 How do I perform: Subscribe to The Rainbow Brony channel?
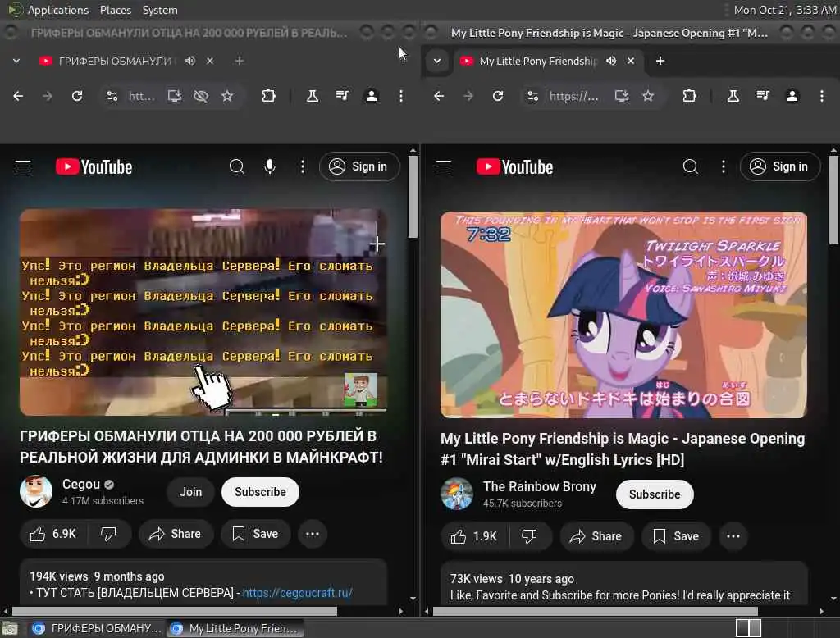[x=655, y=494]
